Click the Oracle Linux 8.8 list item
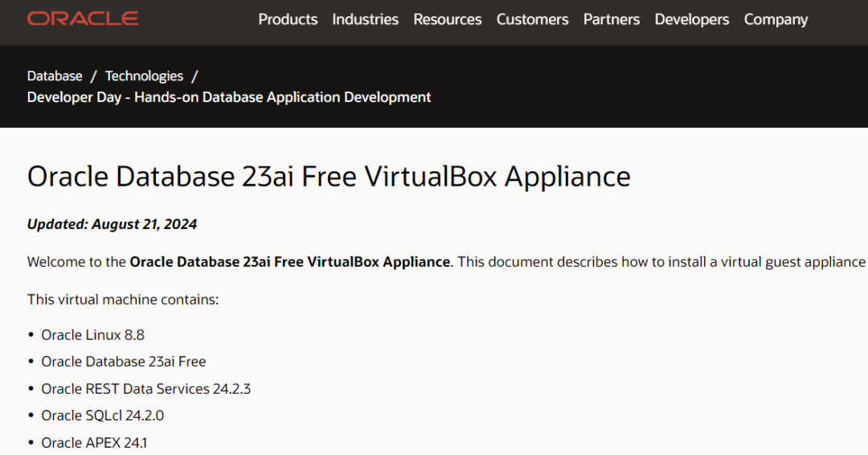This screenshot has width=868, height=455. 92,335
